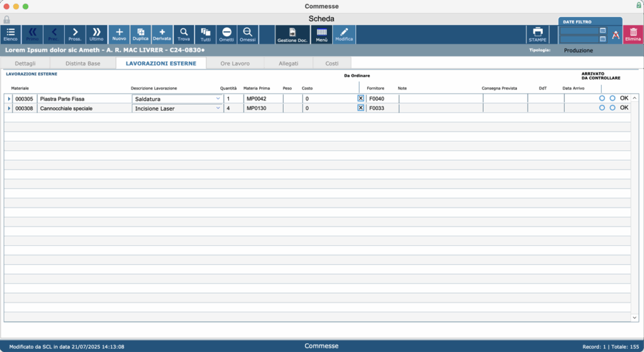This screenshot has height=352, width=644.
Task: Open Gestione Doc.
Action: point(292,35)
